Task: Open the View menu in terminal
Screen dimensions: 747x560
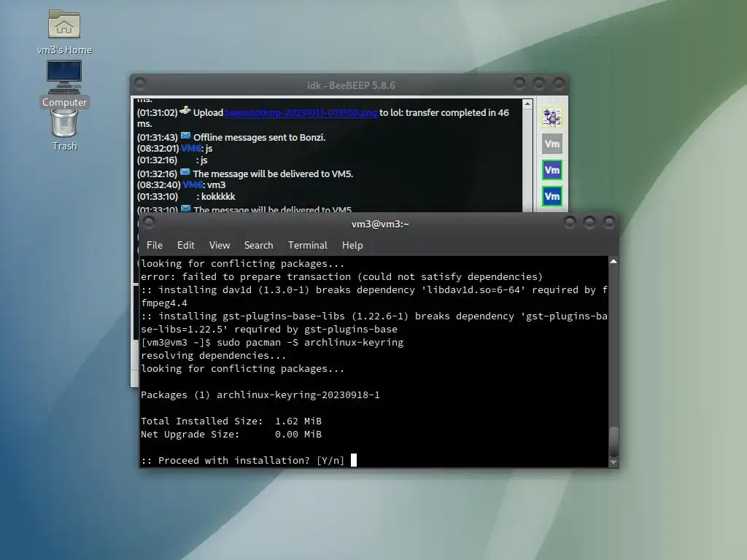Action: pyautogui.click(x=219, y=245)
